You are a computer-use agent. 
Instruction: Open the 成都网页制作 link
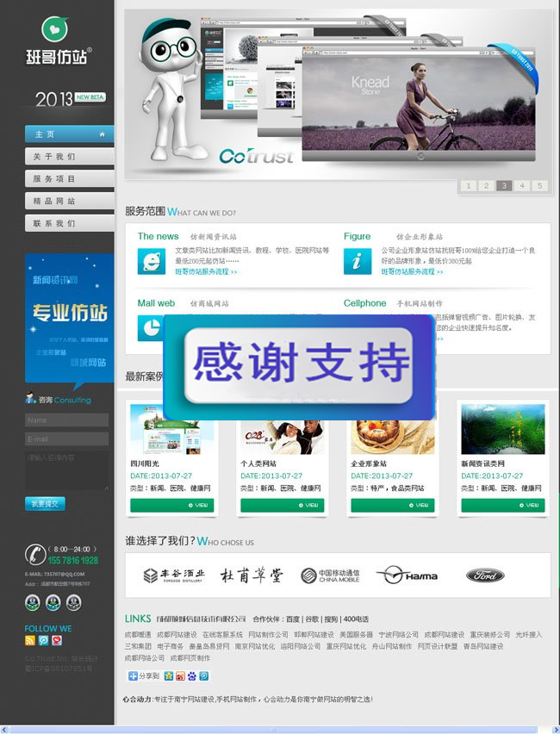click(x=190, y=658)
